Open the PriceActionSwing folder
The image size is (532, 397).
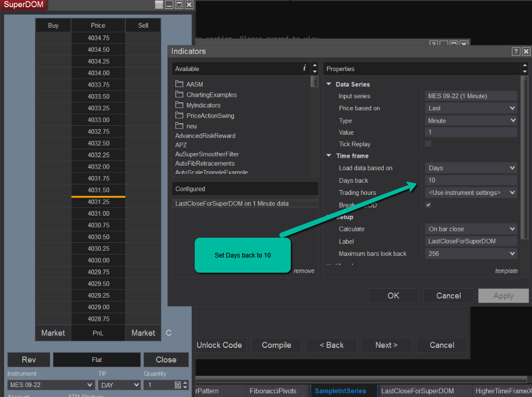click(210, 115)
